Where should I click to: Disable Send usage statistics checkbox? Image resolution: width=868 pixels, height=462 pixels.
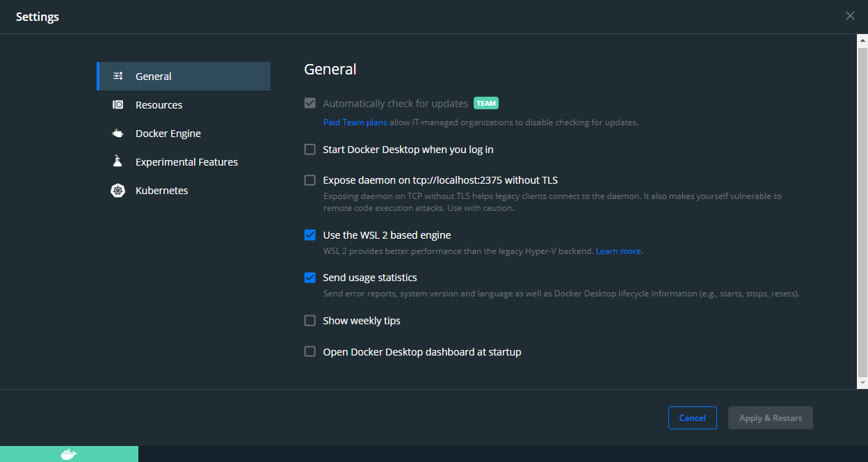click(x=310, y=278)
